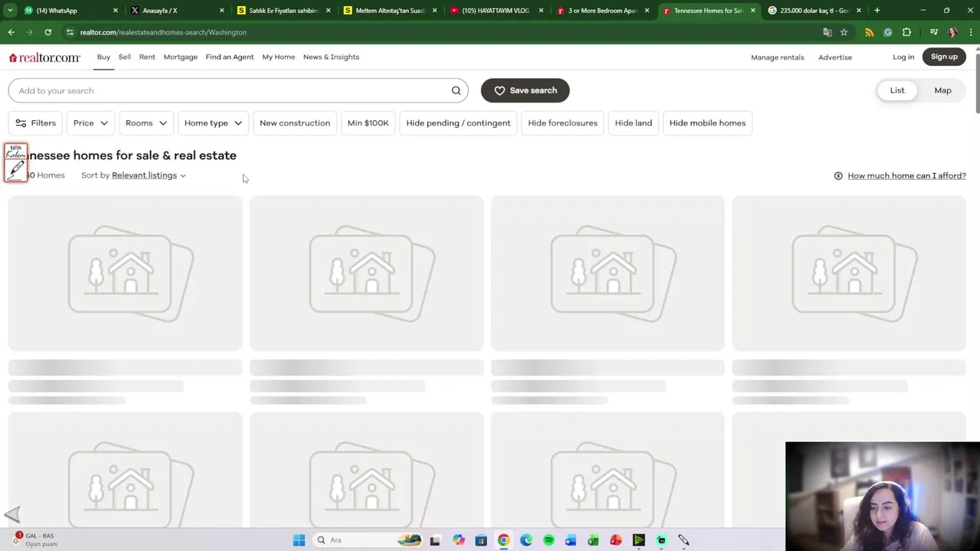Switch to List view
Viewport: 980px width, 551px height.
click(x=897, y=90)
